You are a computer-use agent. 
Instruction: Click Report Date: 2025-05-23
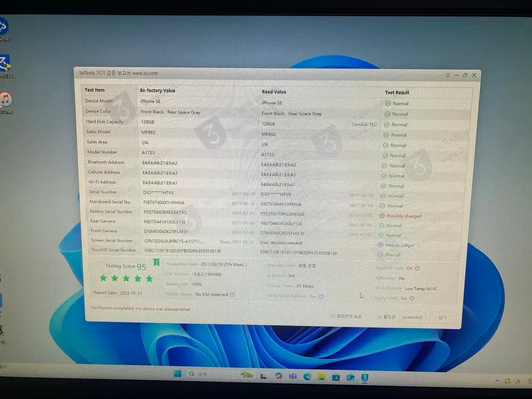(118, 293)
